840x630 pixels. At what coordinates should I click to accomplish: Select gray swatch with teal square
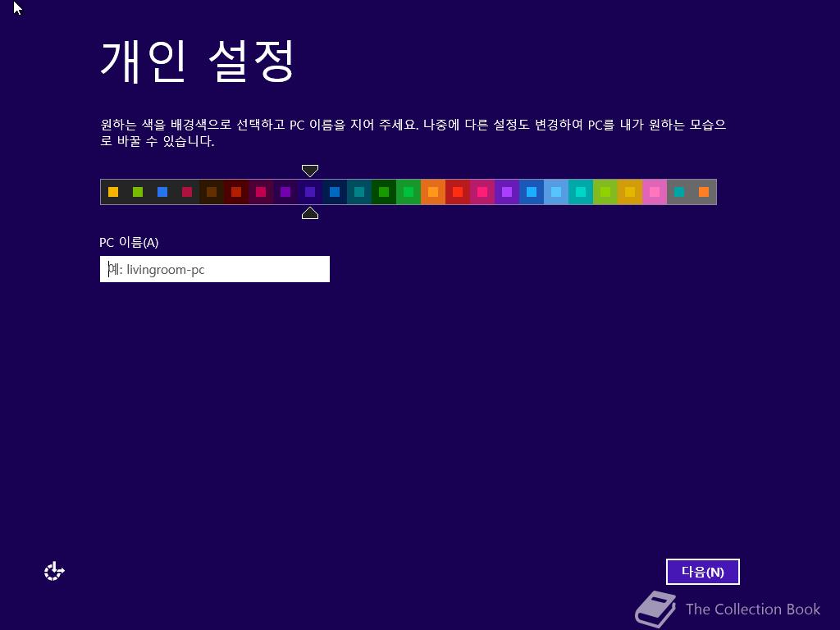click(680, 192)
